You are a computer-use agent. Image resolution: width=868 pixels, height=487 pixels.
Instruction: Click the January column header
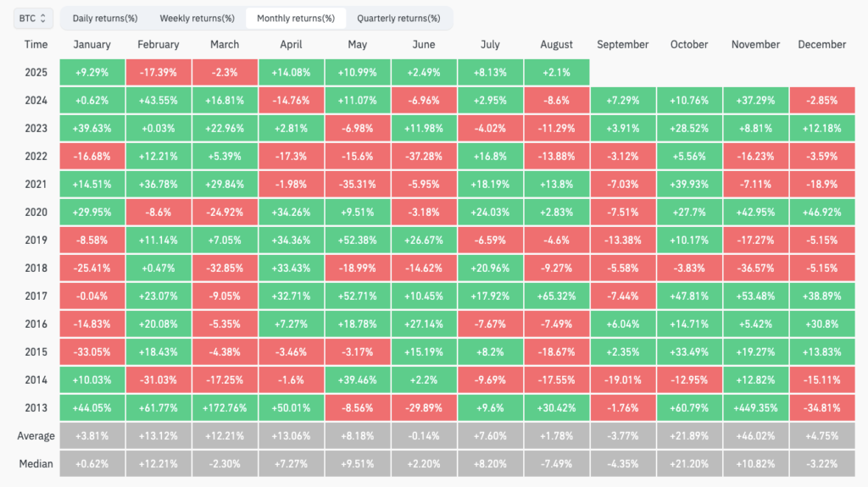coord(92,44)
